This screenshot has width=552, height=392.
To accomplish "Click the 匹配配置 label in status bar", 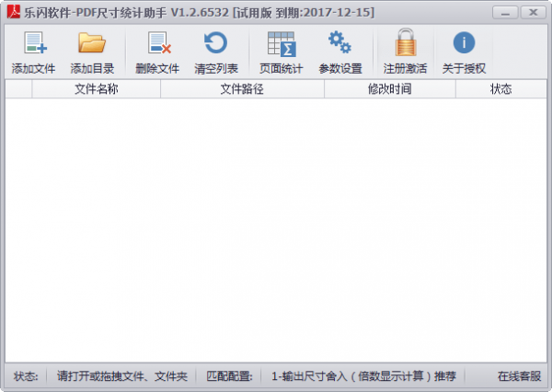I will click(x=229, y=376).
